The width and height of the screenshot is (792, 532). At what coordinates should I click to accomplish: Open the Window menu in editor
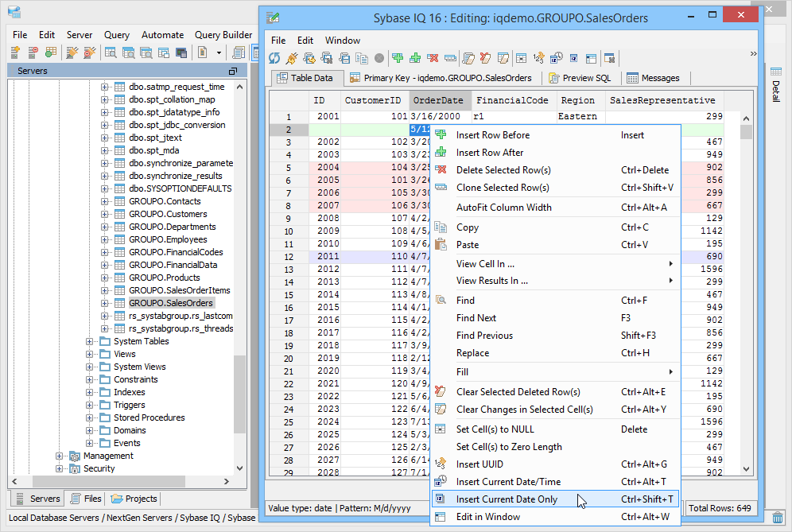(343, 41)
